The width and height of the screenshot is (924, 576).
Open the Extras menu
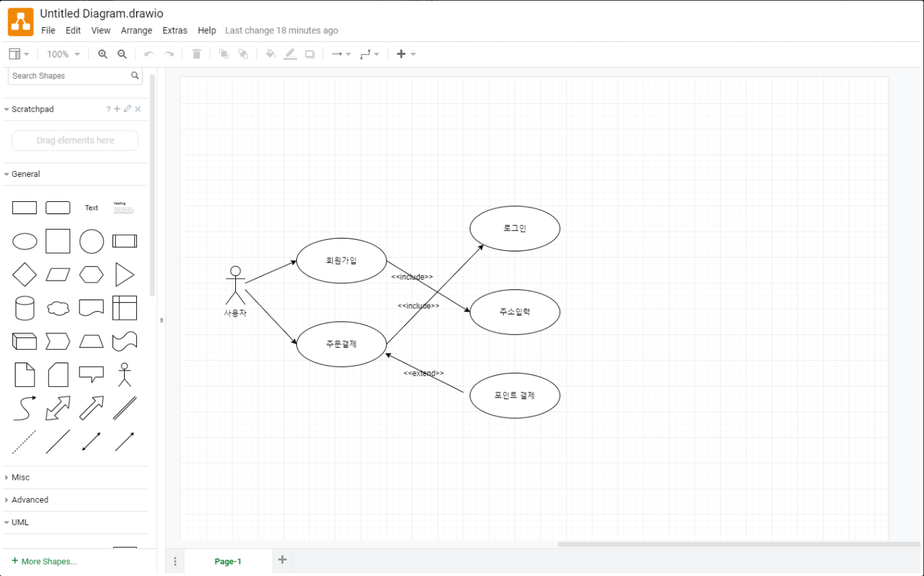[175, 30]
